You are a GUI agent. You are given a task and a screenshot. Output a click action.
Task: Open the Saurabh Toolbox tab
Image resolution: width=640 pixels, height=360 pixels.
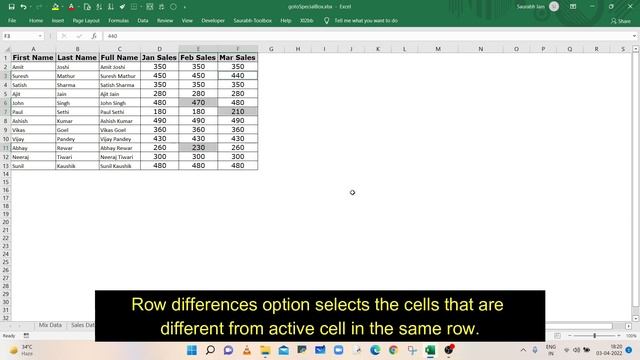252,20
